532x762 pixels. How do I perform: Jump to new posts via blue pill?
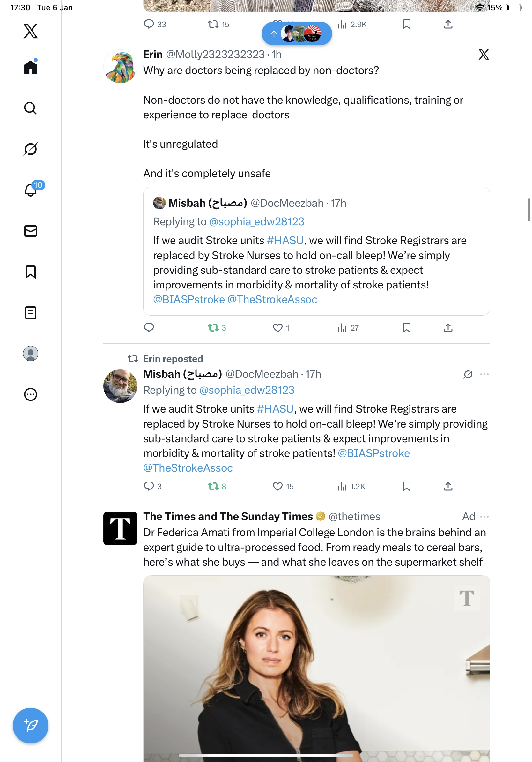click(297, 34)
